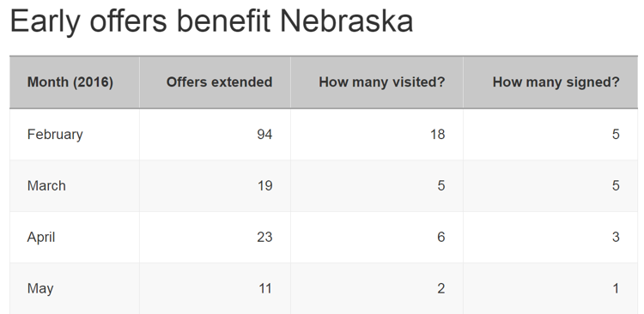Select the April signed value 3
This screenshot has width=644, height=314.
pos(616,238)
